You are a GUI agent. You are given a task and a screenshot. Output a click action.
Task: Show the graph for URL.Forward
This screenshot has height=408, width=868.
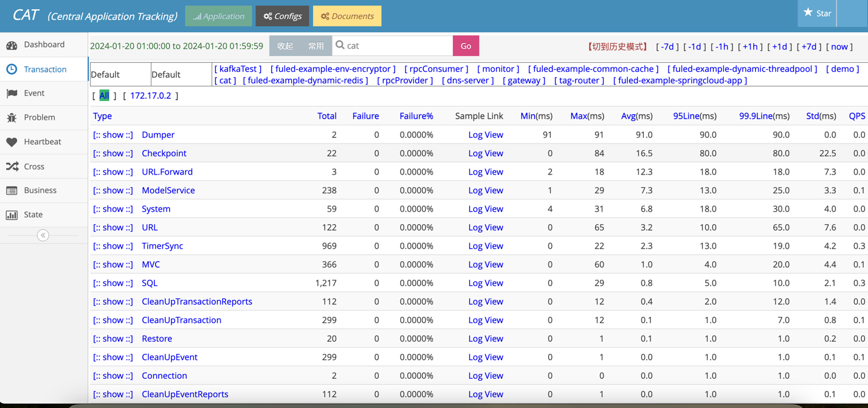click(x=112, y=172)
